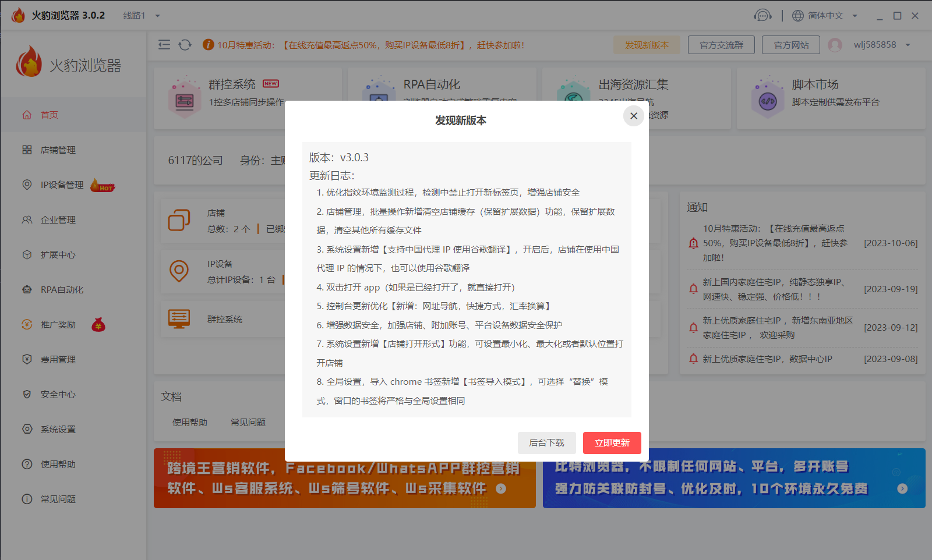Open 店铺管理 in the sidebar

click(73, 150)
